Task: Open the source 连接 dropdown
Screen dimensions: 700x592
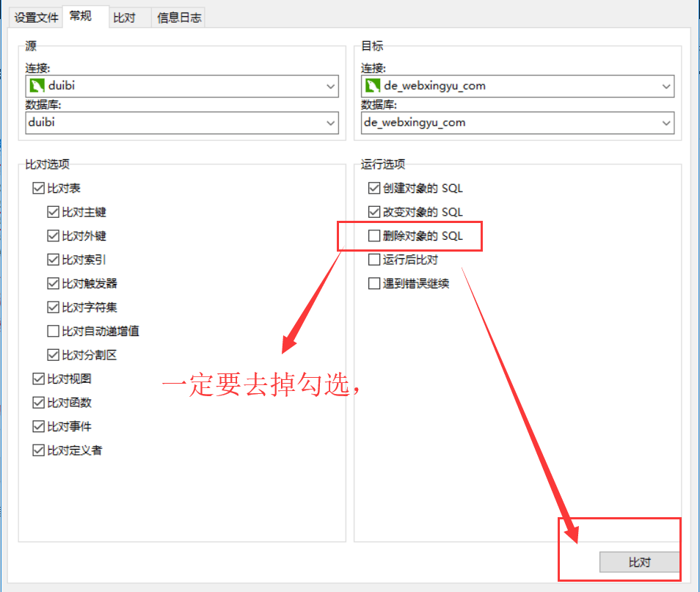Action: (330, 86)
